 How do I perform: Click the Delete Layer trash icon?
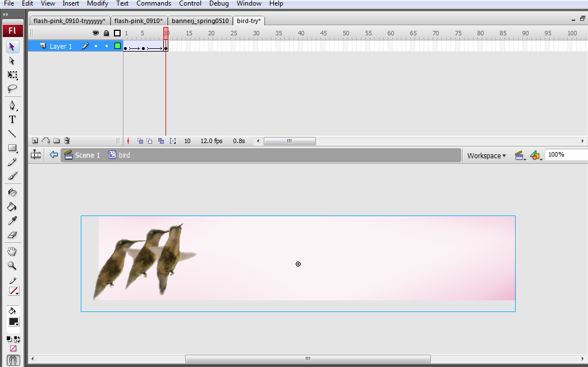(67, 141)
